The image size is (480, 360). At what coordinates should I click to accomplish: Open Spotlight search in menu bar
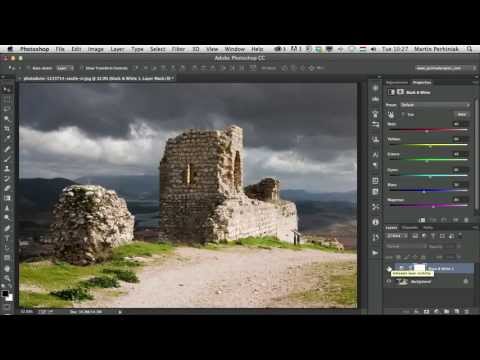click(469, 49)
